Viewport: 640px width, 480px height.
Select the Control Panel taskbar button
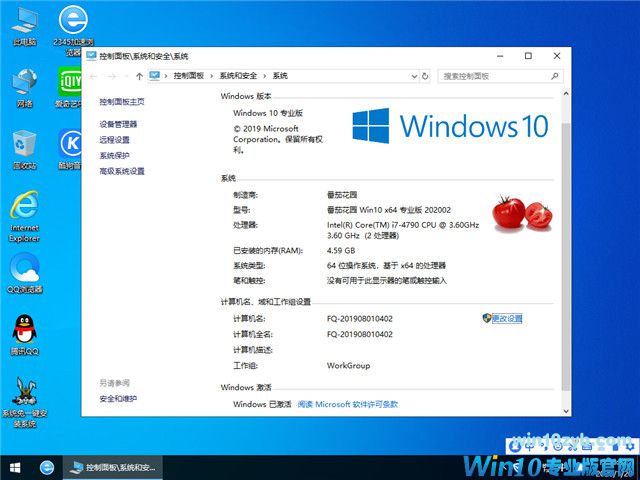click(x=113, y=467)
